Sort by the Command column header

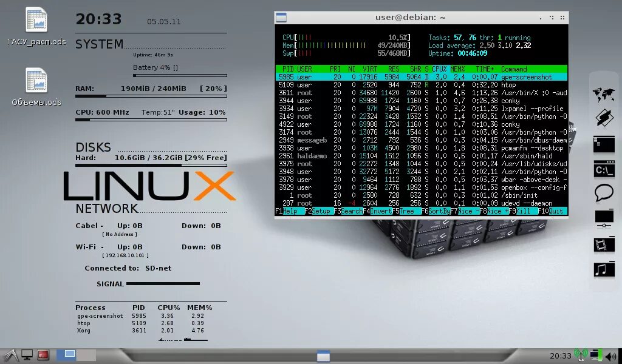[514, 69]
